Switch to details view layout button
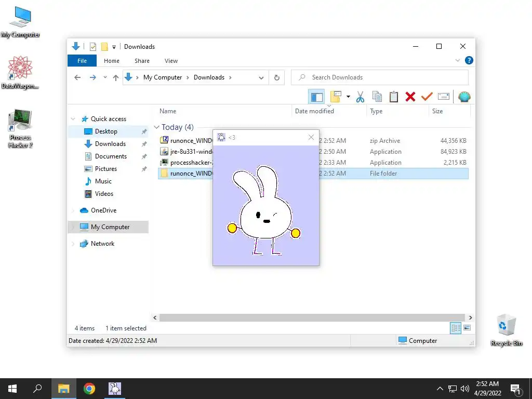Image resolution: width=532 pixels, height=399 pixels. pyautogui.click(x=455, y=328)
